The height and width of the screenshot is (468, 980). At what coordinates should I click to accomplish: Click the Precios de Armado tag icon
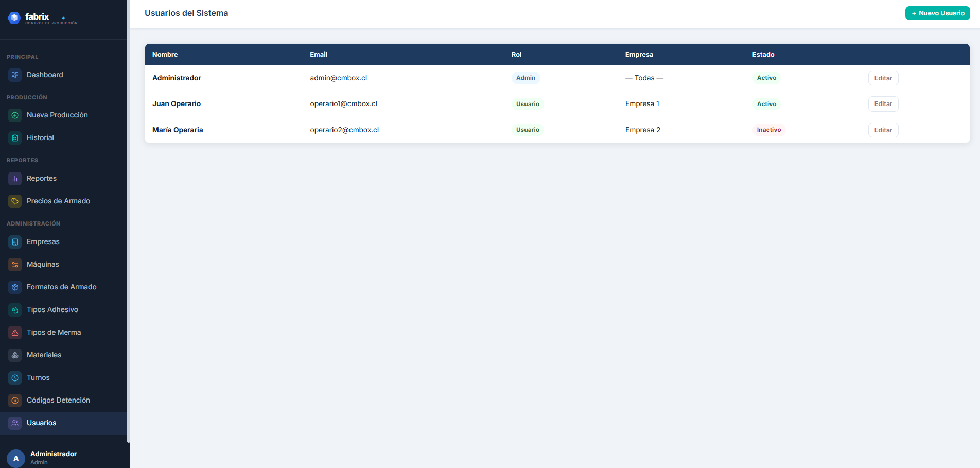point(15,201)
